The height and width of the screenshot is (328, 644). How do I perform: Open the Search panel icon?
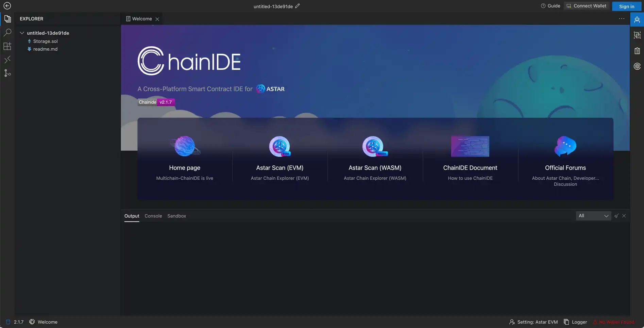click(7, 33)
